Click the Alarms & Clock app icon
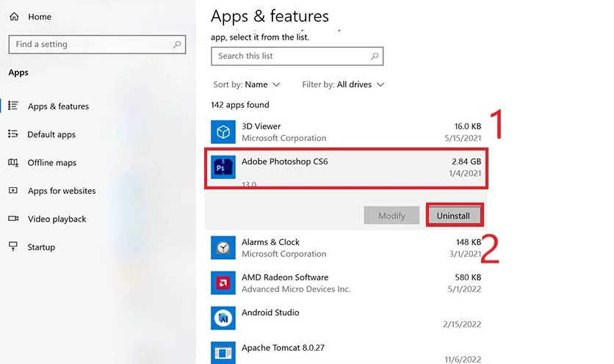614x364 pixels. pyautogui.click(x=223, y=248)
